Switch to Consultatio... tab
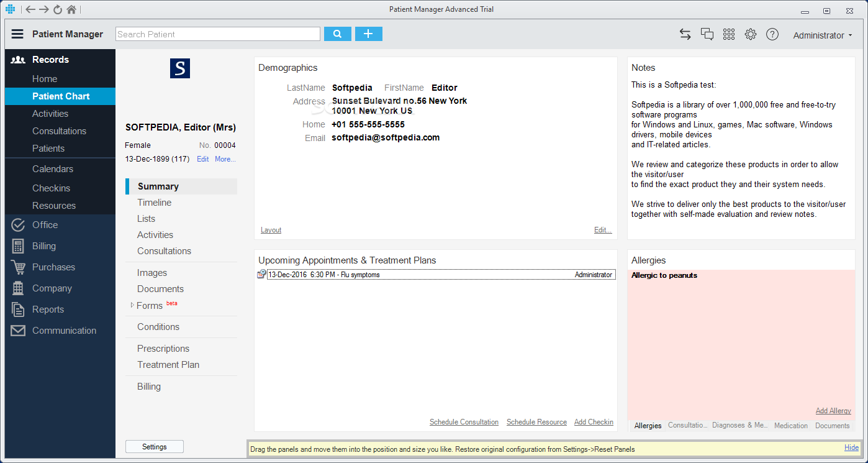This screenshot has height=463, width=868. [x=687, y=426]
